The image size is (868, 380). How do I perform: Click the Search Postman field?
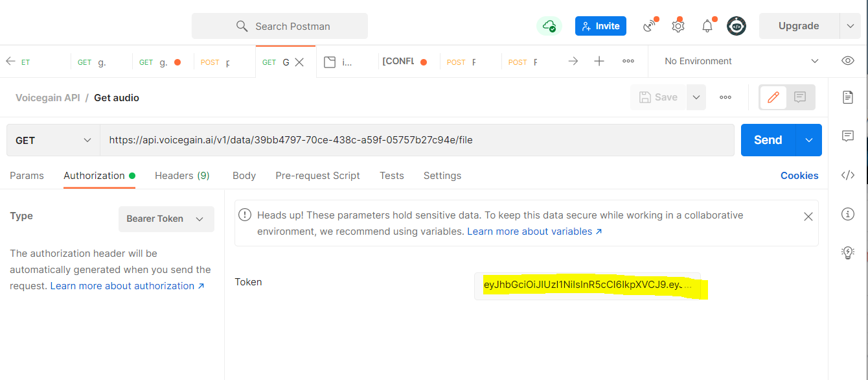pyautogui.click(x=280, y=26)
